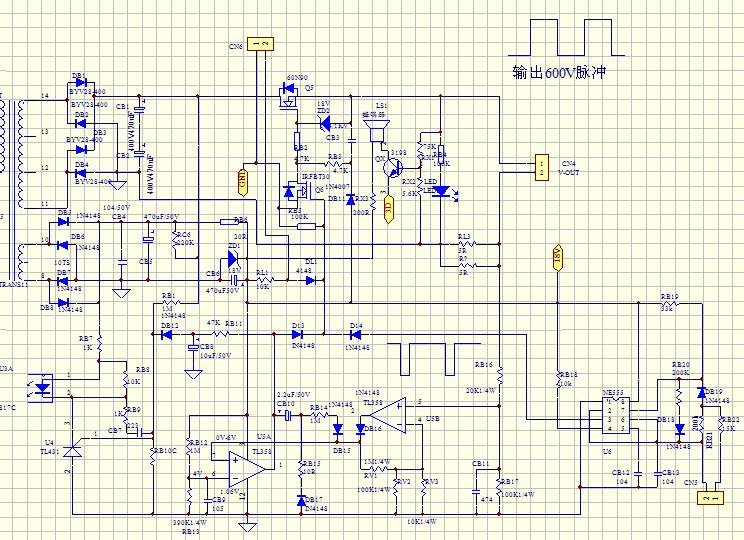Click the TL431 part label
The image size is (744, 540).
tap(50, 452)
